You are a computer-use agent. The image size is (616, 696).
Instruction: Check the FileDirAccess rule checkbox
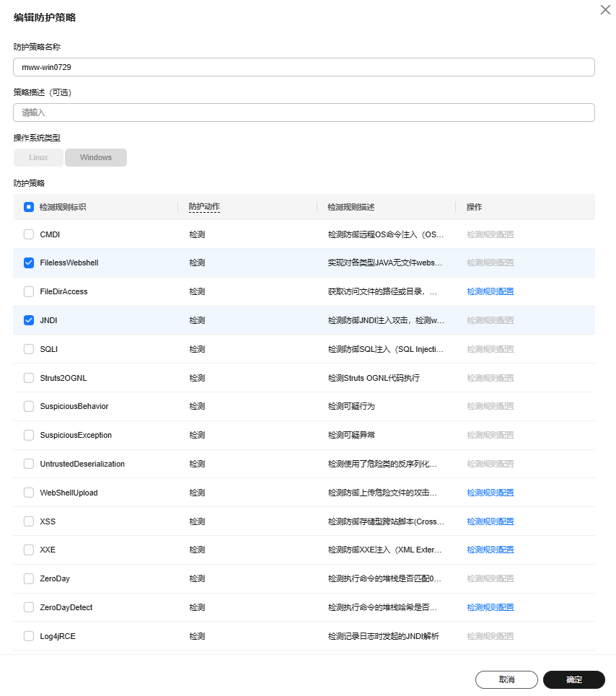coord(29,291)
